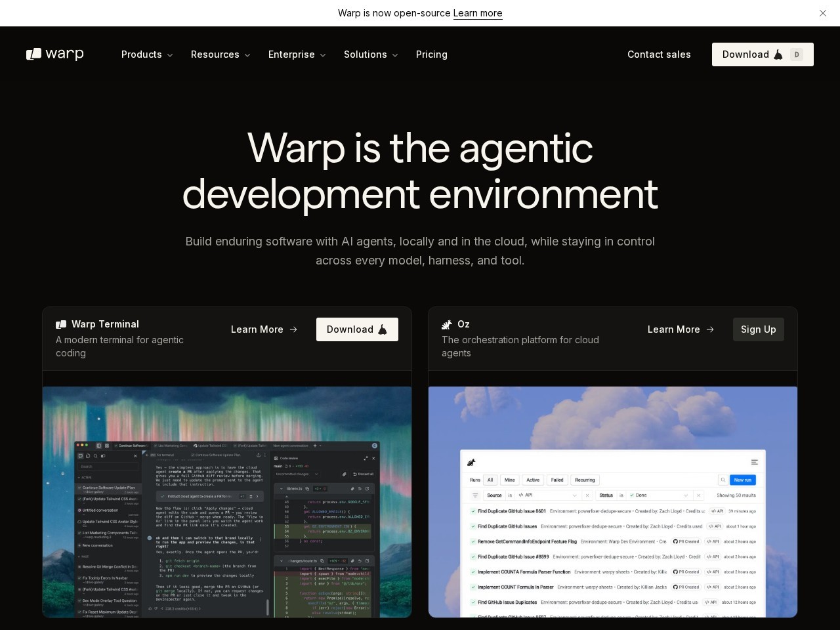
Task: Click the search icon beside New run
Action: click(723, 480)
